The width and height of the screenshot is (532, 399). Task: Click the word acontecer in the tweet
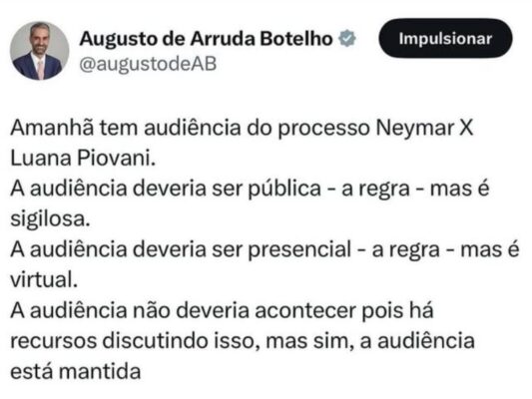(305, 310)
